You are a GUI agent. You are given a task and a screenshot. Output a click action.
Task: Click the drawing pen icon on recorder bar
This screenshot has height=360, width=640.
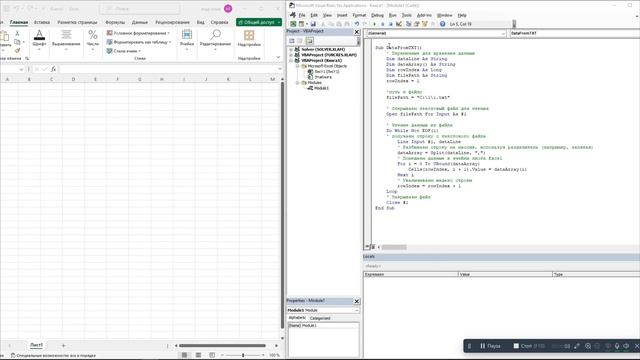pyautogui.click(x=577, y=346)
